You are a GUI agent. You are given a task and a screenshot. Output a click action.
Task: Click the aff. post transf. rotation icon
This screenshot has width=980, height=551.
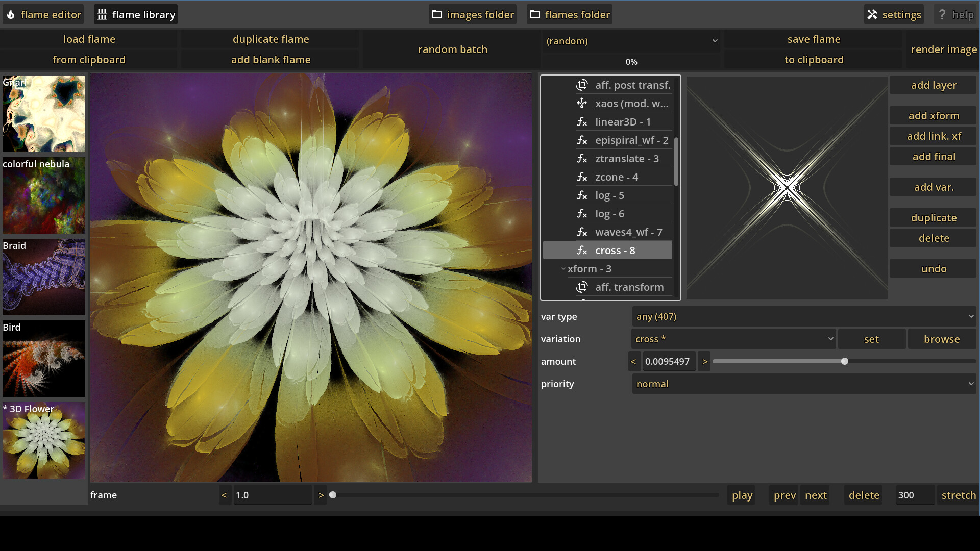click(582, 85)
